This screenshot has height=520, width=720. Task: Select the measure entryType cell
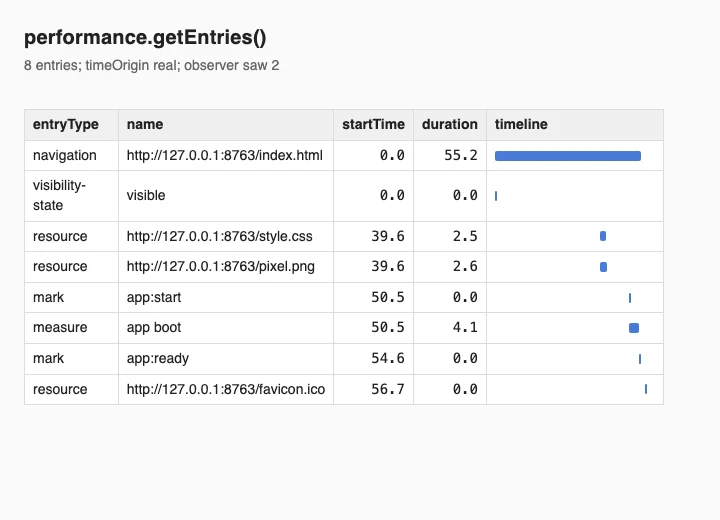click(71, 328)
